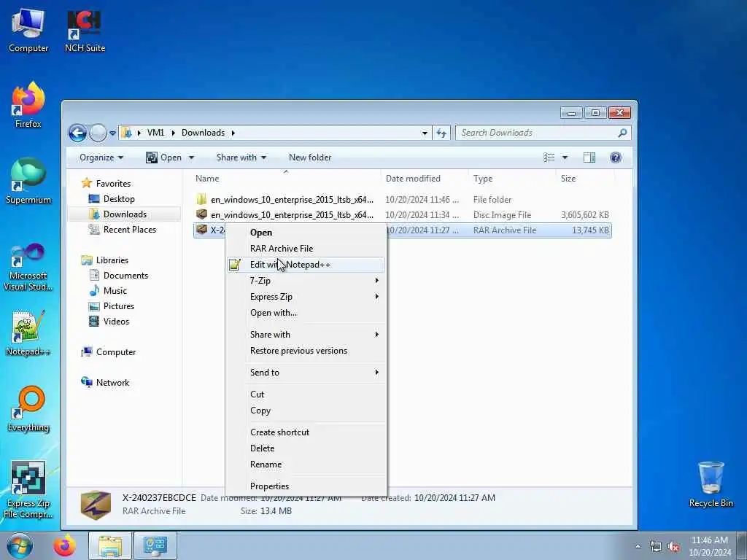Image resolution: width=747 pixels, height=560 pixels.
Task: Choose RAR Archive File menu entry
Action: [306, 249]
